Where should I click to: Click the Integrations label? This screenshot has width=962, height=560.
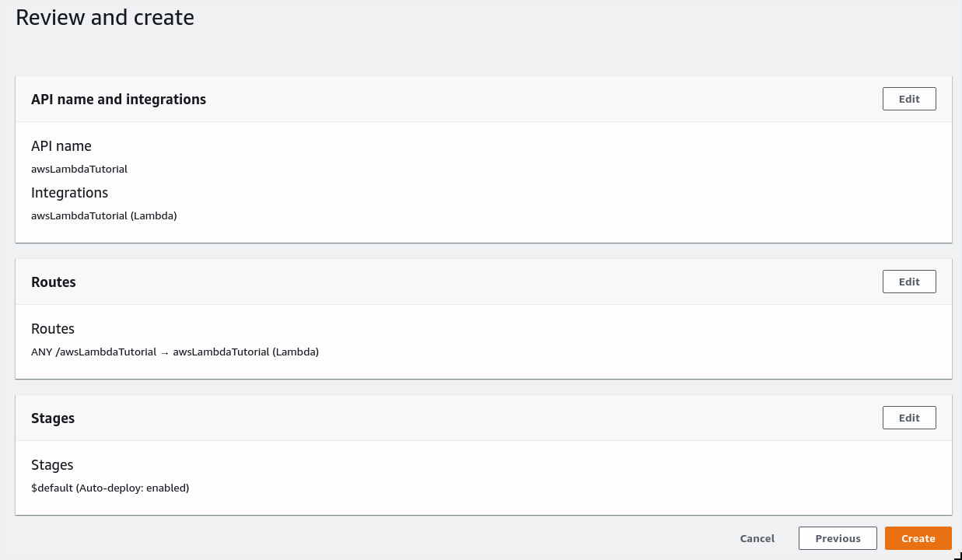pyautogui.click(x=70, y=192)
